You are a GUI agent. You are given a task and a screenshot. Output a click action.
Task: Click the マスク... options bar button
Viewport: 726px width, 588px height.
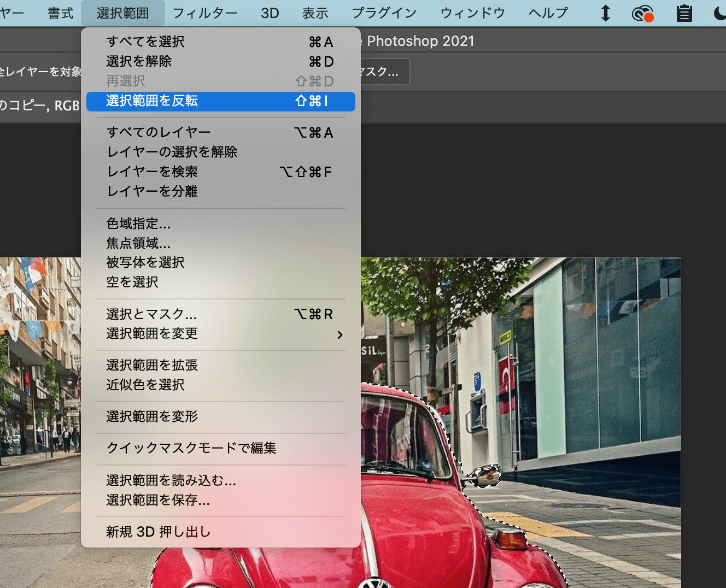pyautogui.click(x=385, y=72)
